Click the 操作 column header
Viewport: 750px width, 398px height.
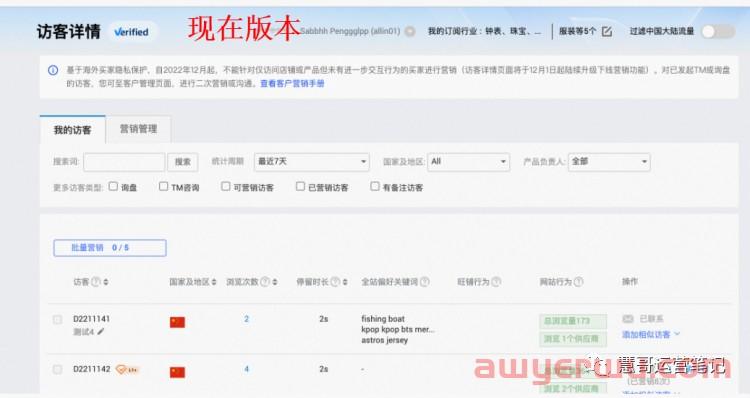(630, 282)
